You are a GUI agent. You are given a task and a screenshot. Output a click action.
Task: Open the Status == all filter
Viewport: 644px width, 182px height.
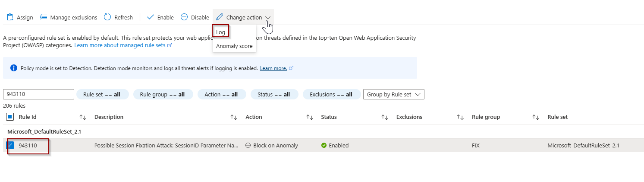[273, 94]
